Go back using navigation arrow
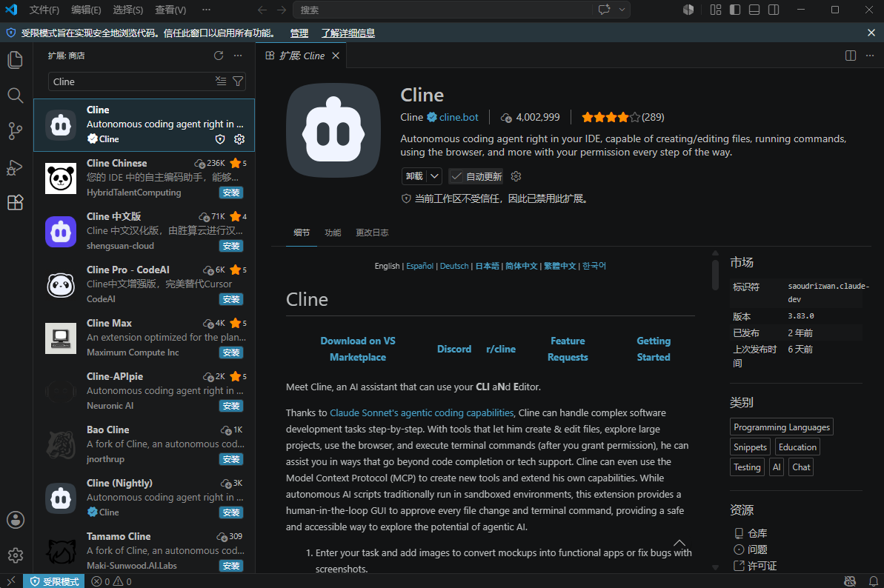Screen dimensions: 884x588 coord(262,10)
